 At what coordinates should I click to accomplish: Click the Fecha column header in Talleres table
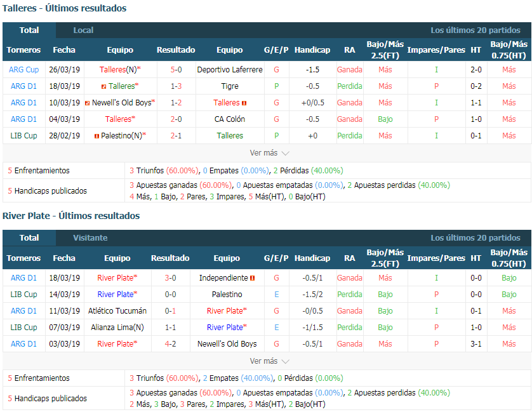tap(64, 50)
